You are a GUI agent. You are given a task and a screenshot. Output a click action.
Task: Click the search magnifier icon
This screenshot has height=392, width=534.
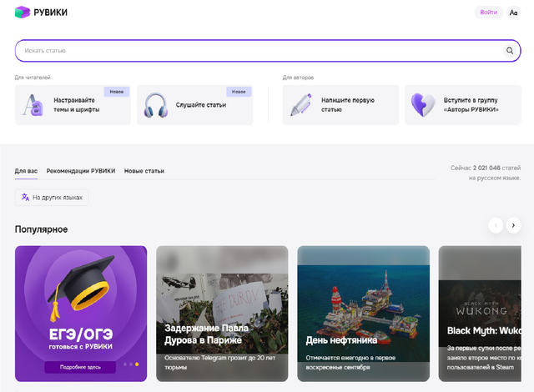coord(510,51)
